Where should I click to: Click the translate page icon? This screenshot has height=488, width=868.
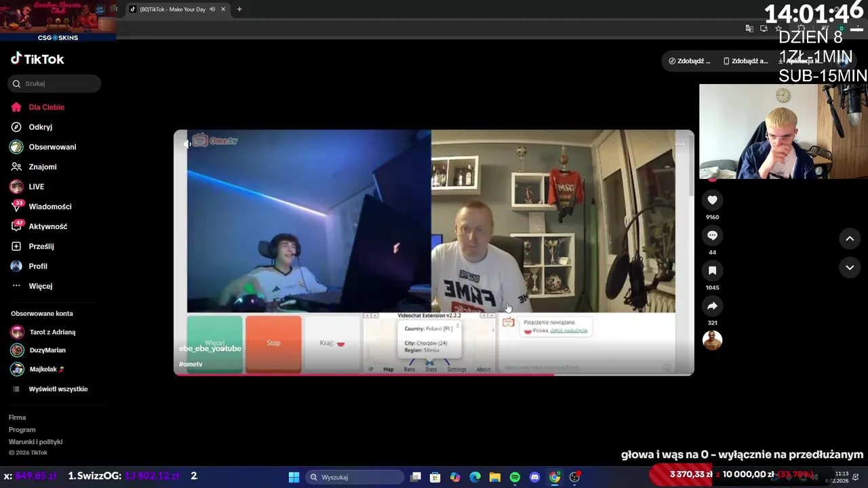coord(749,28)
